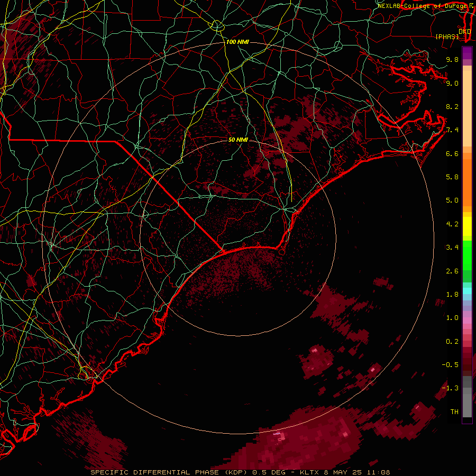This screenshot has height=476, width=476.
Task: Click the -1.3 scale value
Action: (x=450, y=388)
